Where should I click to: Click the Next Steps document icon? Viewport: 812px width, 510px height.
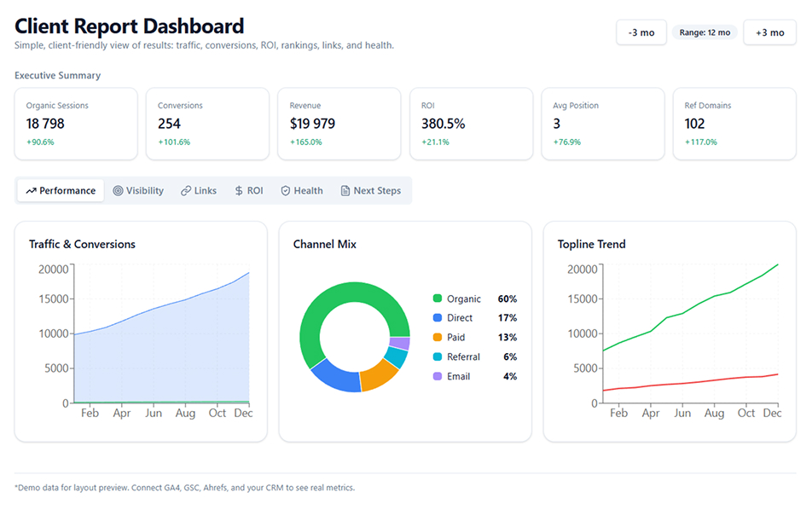345,191
